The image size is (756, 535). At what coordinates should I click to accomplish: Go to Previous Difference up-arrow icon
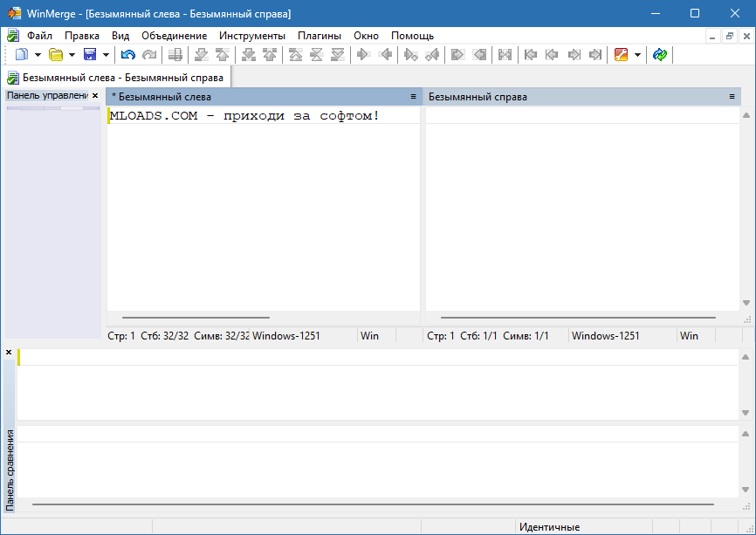point(223,54)
